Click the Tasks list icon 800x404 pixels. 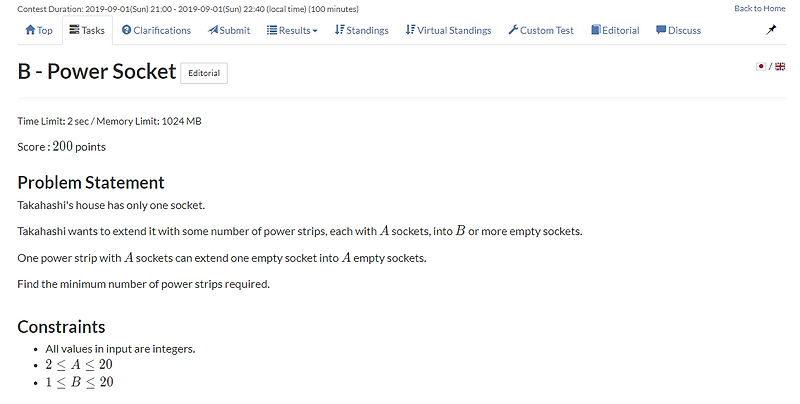(x=74, y=30)
